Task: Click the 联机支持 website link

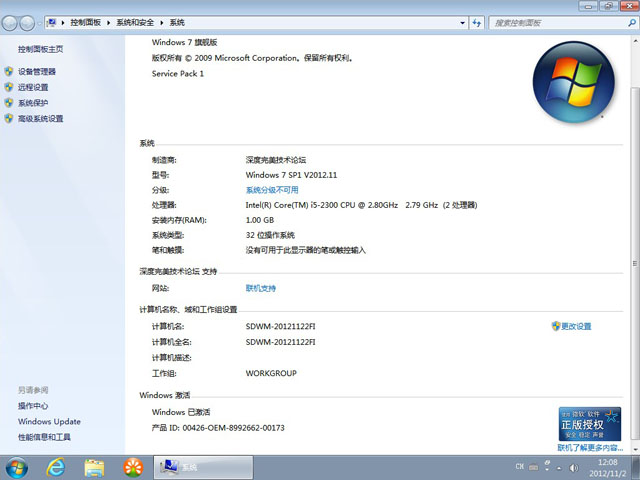Action: coord(261,288)
